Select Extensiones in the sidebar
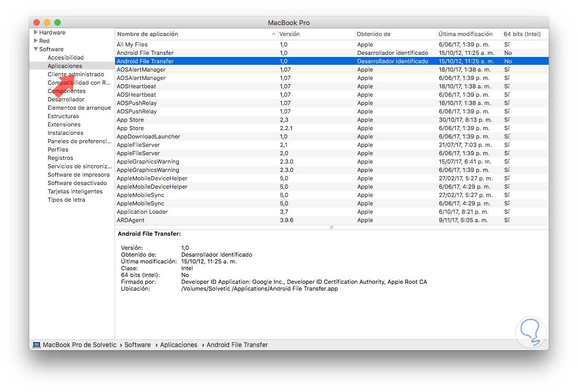 [x=64, y=124]
